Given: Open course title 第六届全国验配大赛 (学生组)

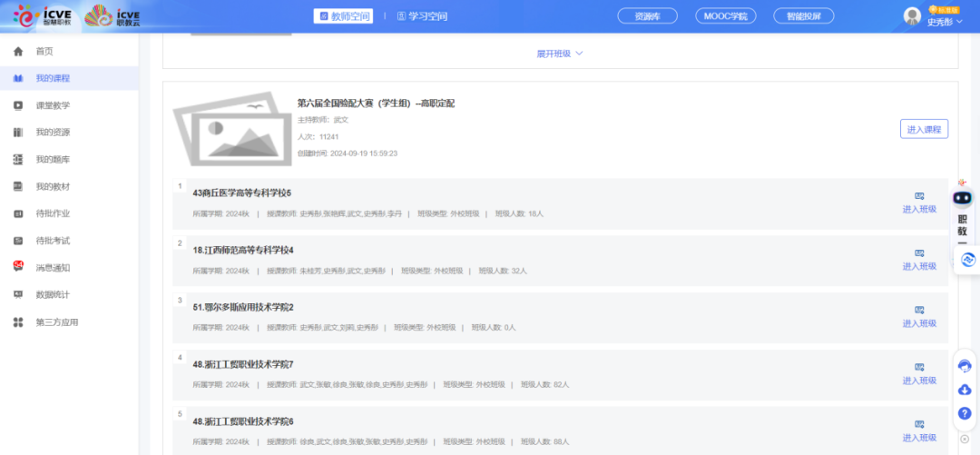Looking at the screenshot, I should click(376, 104).
